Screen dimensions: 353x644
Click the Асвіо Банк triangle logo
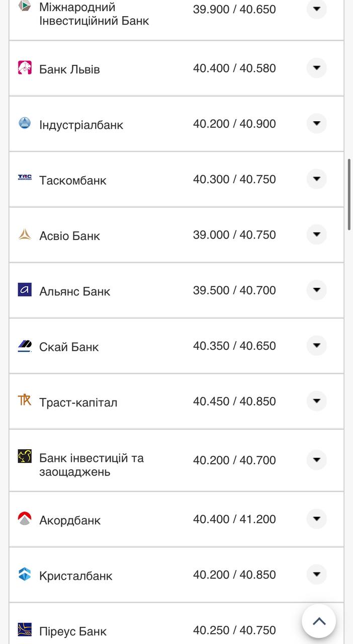coord(24,234)
